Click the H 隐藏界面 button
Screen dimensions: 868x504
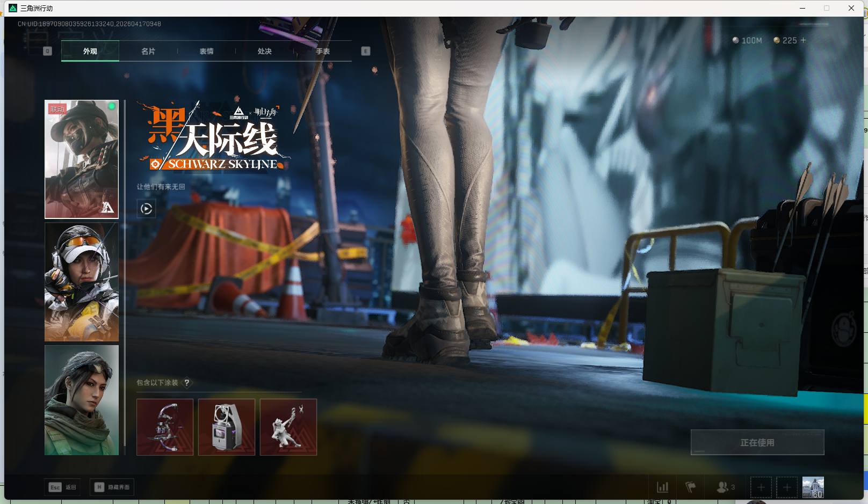coord(112,487)
